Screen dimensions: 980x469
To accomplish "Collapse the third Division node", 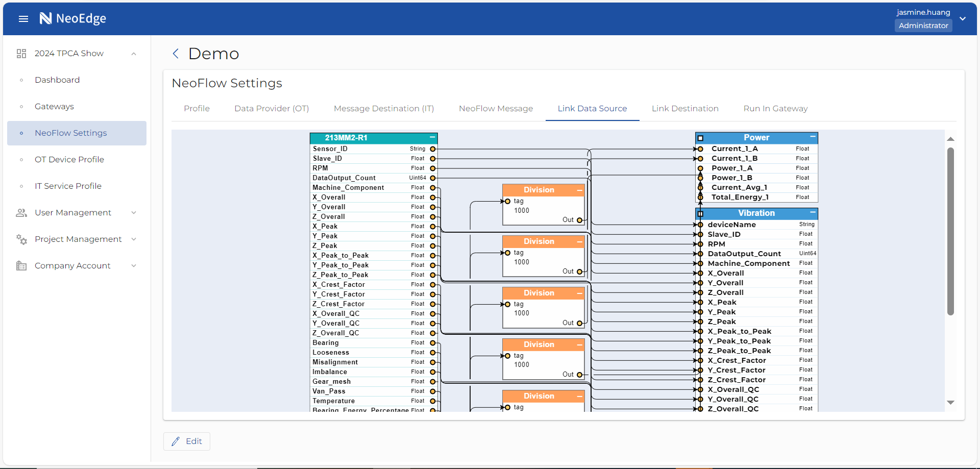I will (580, 293).
